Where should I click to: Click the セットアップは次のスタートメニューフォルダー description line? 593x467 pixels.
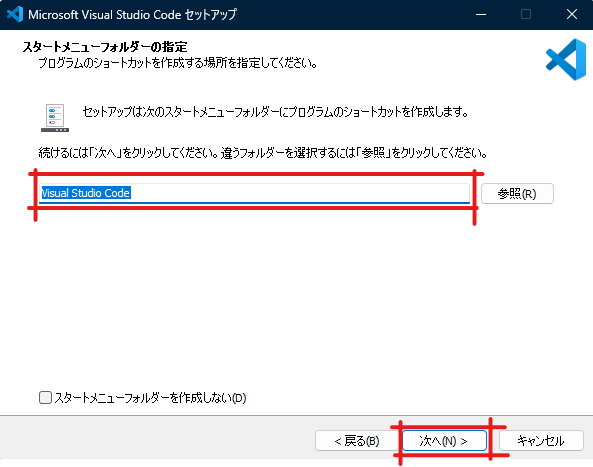pyautogui.click(x=275, y=112)
